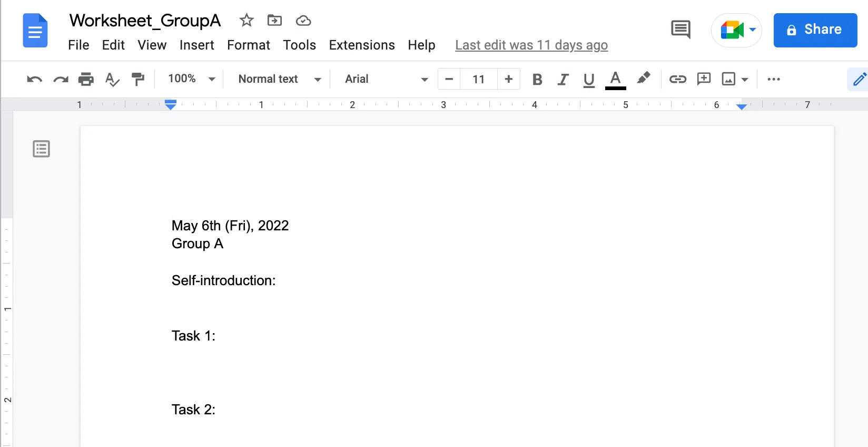The image size is (868, 447).
Task: Open the Arial font dropdown
Action: click(386, 79)
